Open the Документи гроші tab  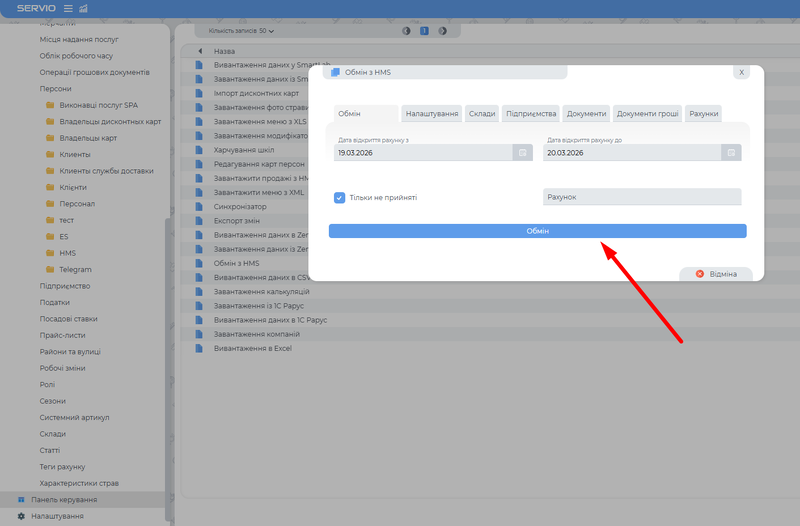click(x=647, y=114)
